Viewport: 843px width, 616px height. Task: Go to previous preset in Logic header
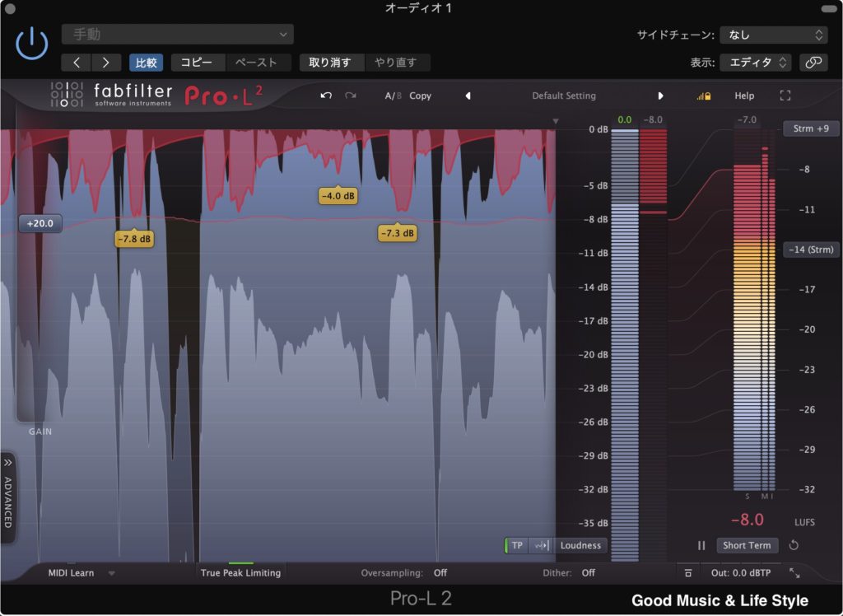77,63
